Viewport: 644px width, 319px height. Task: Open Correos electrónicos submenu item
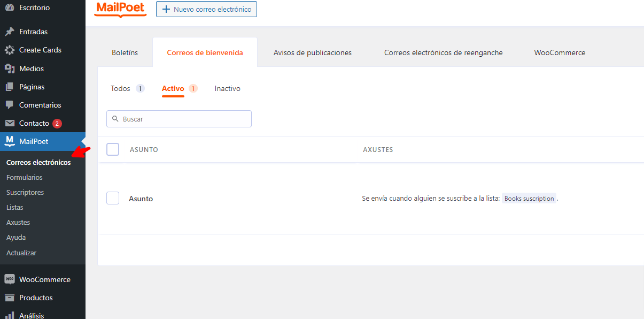point(38,162)
